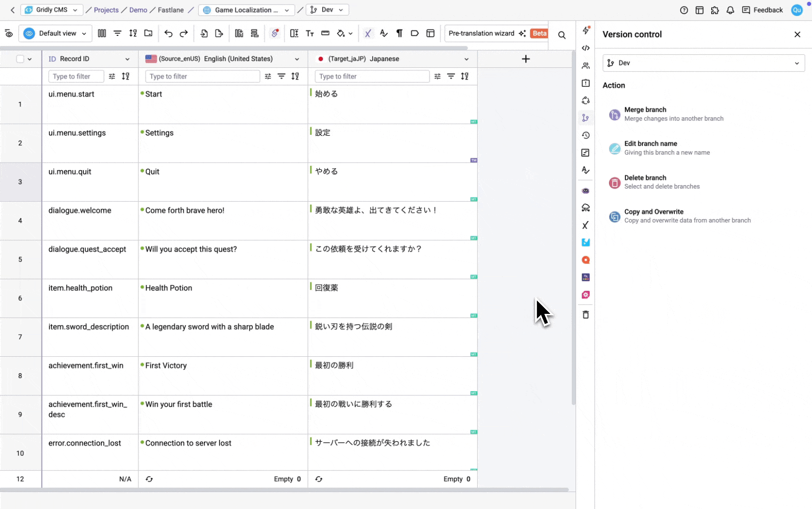Open the users icon in right sidebar
This screenshot has width=812, height=509.
(585, 66)
